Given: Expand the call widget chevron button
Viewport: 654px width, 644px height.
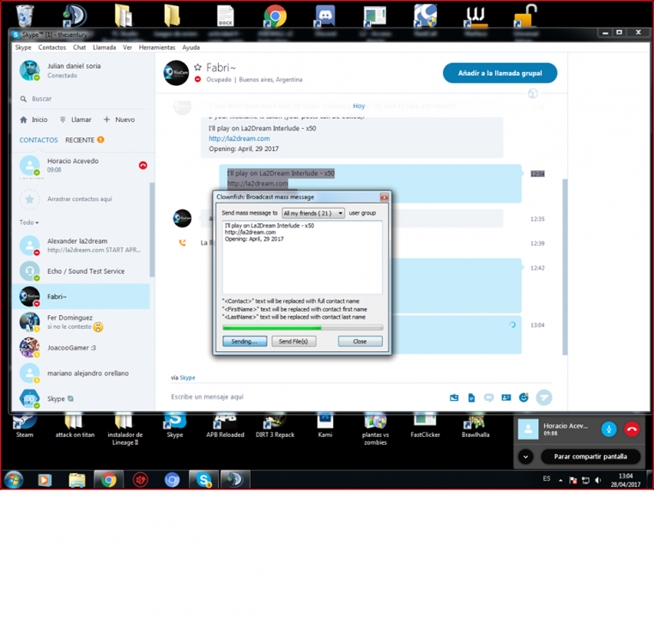Looking at the screenshot, I should [526, 457].
